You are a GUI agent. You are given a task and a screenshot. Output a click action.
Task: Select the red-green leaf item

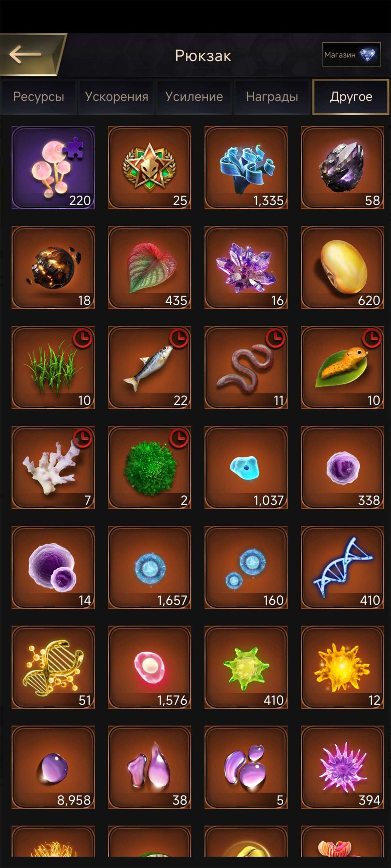click(150, 267)
